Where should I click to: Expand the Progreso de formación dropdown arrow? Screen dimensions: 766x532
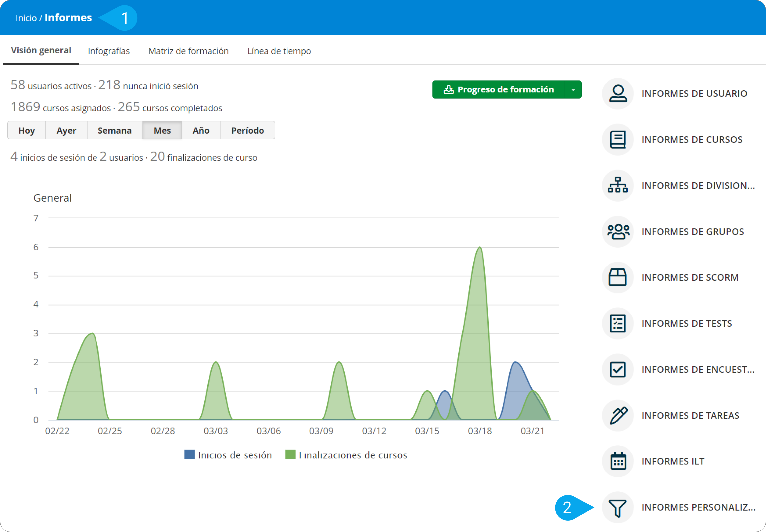click(573, 89)
